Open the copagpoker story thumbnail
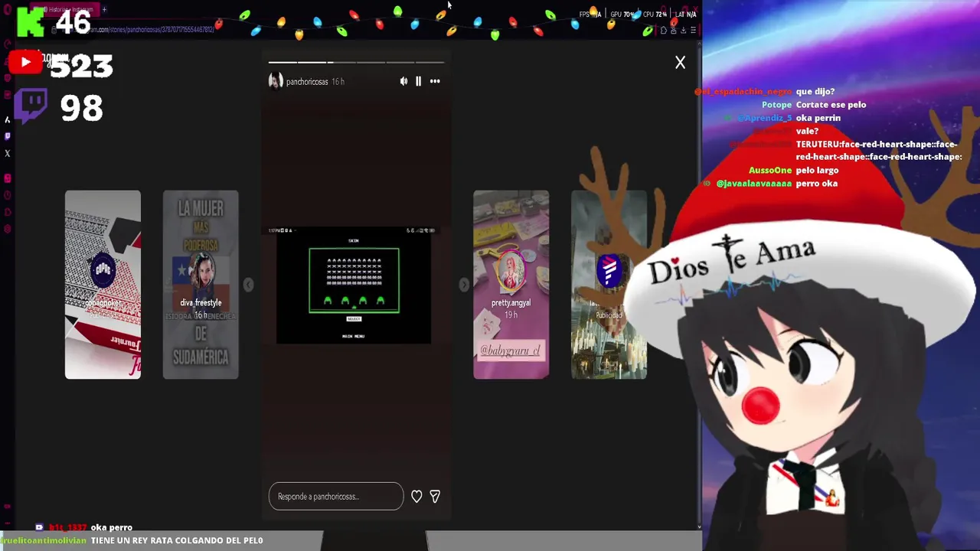Image resolution: width=980 pixels, height=551 pixels. click(103, 285)
